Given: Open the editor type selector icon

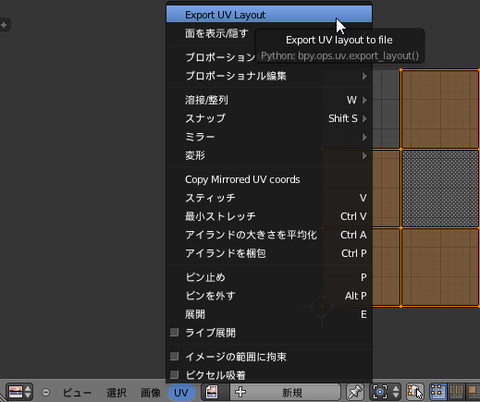Looking at the screenshot, I should tap(19, 392).
